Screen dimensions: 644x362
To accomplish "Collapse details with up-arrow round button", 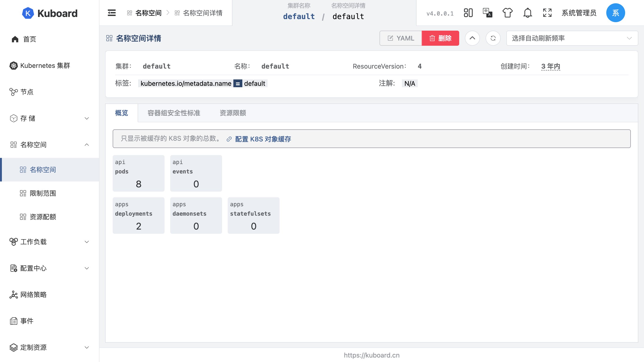I will coord(472,38).
